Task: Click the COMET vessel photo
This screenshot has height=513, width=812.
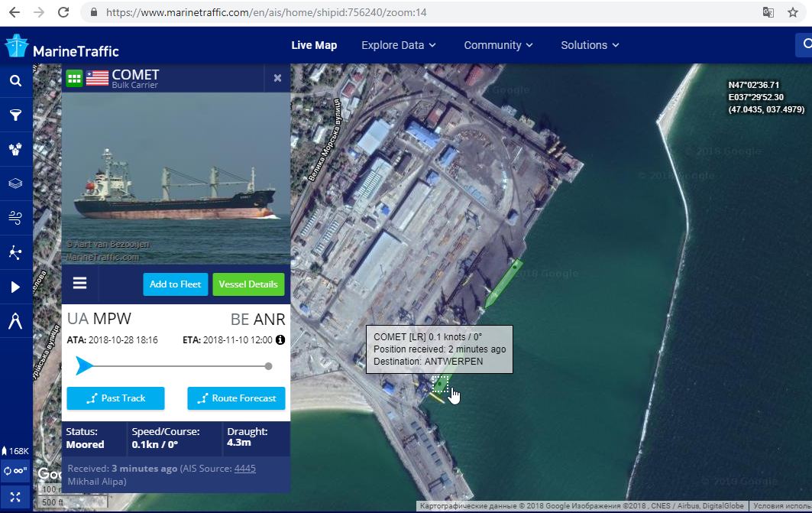Action: click(x=176, y=177)
